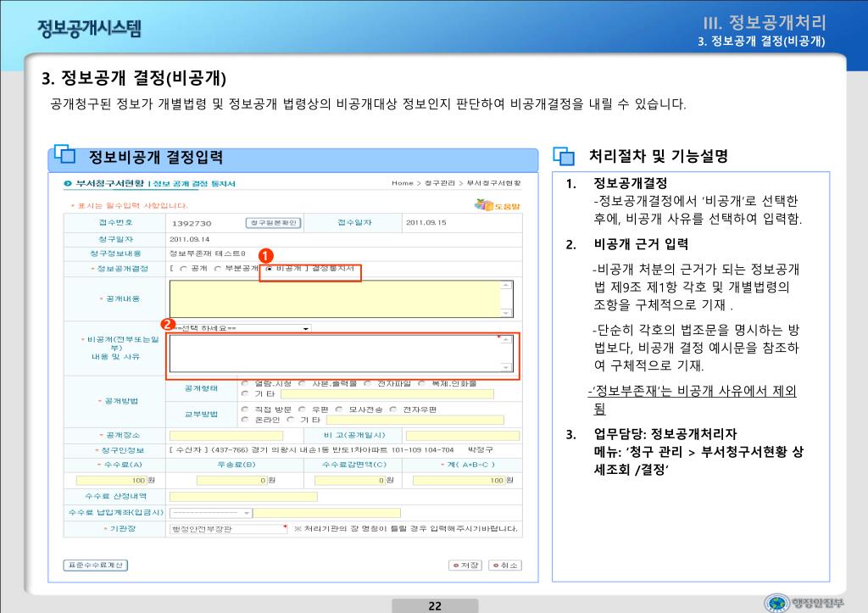Image resolution: width=868 pixels, height=613 pixels.
Task: Choose the 복제.인화물 radio option
Action: pos(422,383)
